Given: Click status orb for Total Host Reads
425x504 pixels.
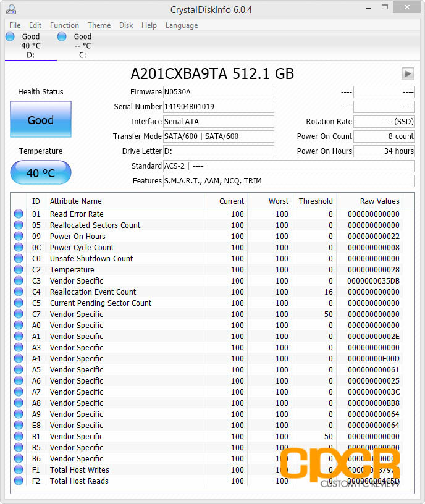Looking at the screenshot, I should tap(19, 481).
